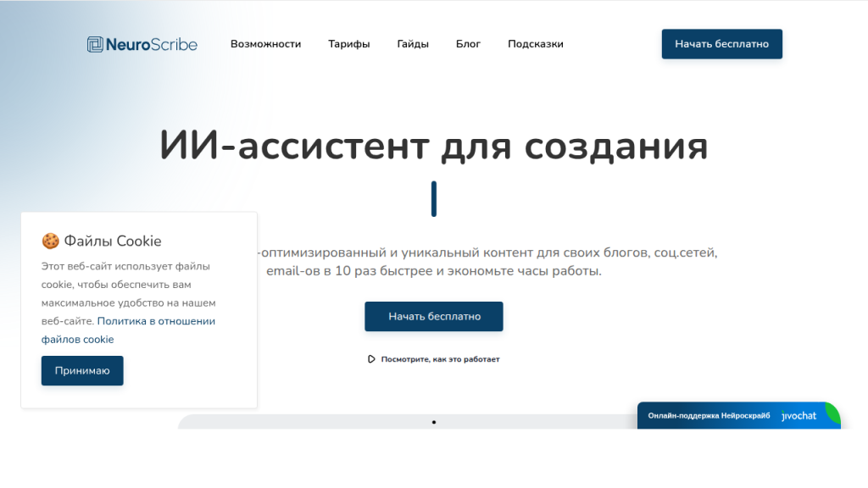
Task: Click the NeuroScribe logo icon
Action: pyautogui.click(x=95, y=44)
